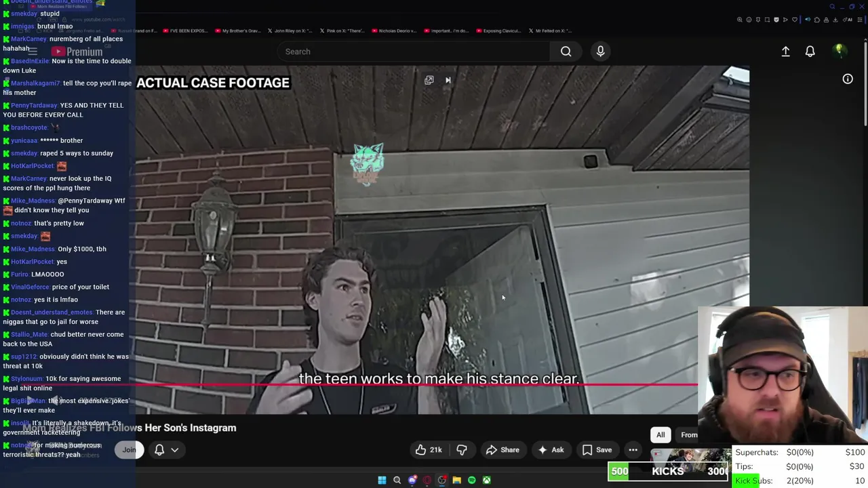The width and height of the screenshot is (868, 488).
Task: Share the video
Action: (x=502, y=450)
